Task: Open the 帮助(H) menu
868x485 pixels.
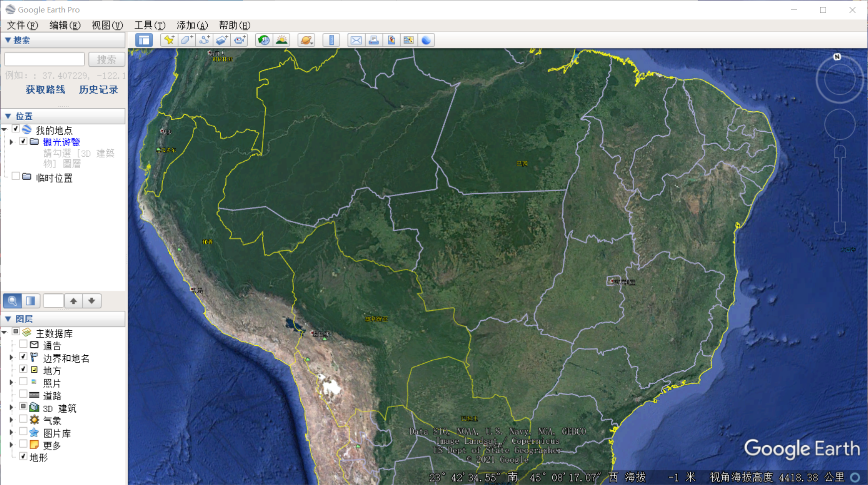Action: [234, 25]
